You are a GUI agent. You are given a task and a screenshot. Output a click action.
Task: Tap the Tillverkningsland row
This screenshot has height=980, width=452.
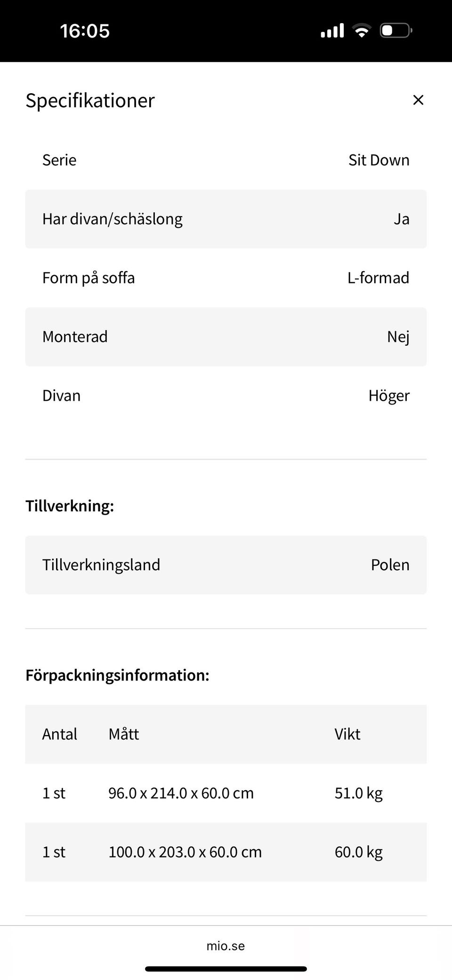pyautogui.click(x=226, y=565)
